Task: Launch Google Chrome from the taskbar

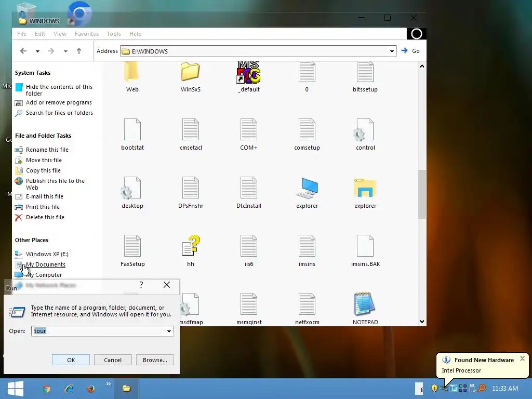Action: coord(46,389)
